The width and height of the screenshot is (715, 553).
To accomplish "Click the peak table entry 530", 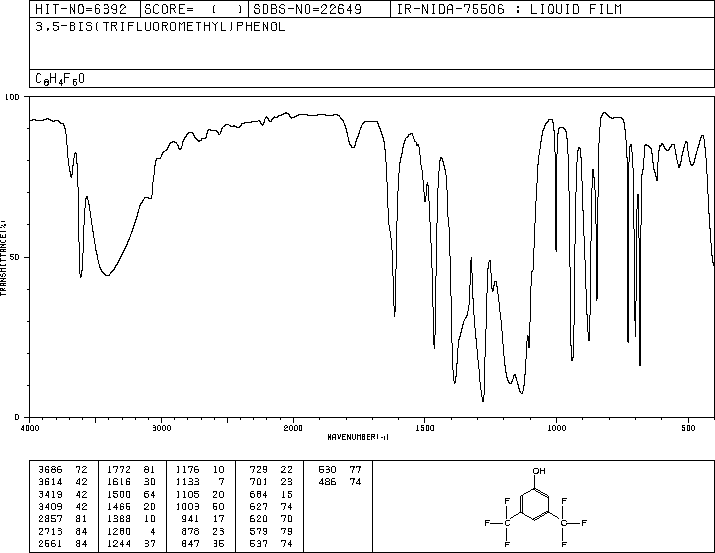I will [327, 470].
